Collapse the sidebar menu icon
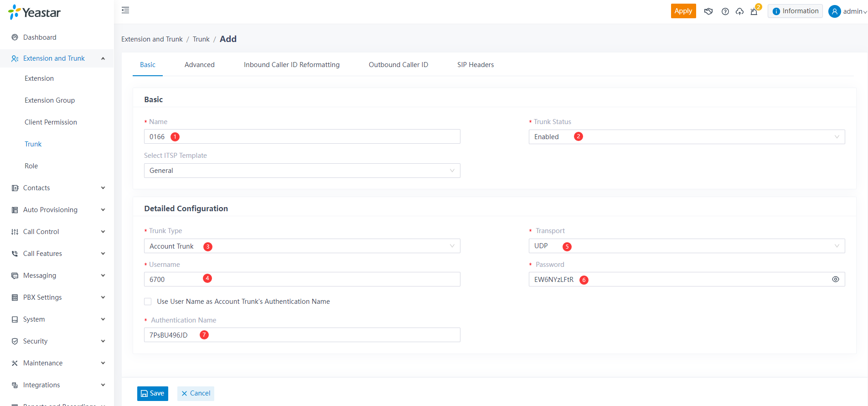 (x=125, y=10)
